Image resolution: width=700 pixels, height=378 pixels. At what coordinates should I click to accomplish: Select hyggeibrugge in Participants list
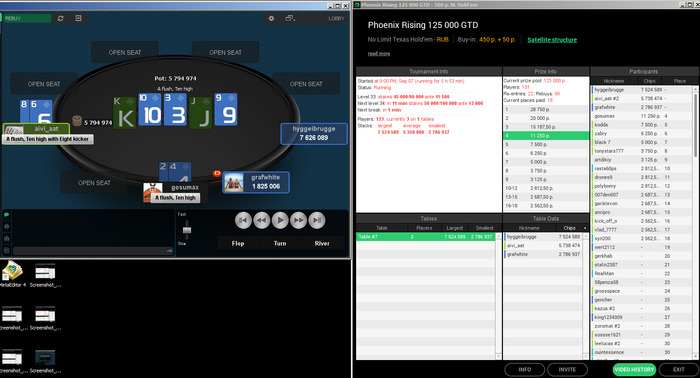click(x=642, y=90)
